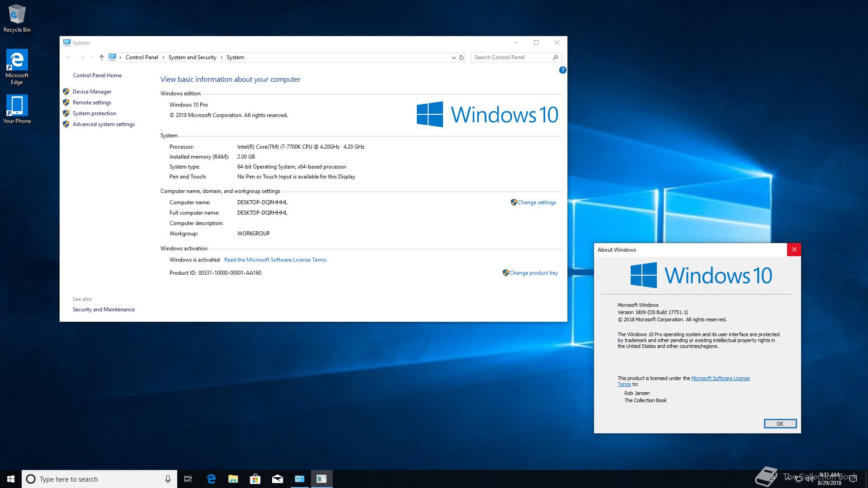
Task: Open File Explorer from the taskbar
Action: [x=233, y=479]
